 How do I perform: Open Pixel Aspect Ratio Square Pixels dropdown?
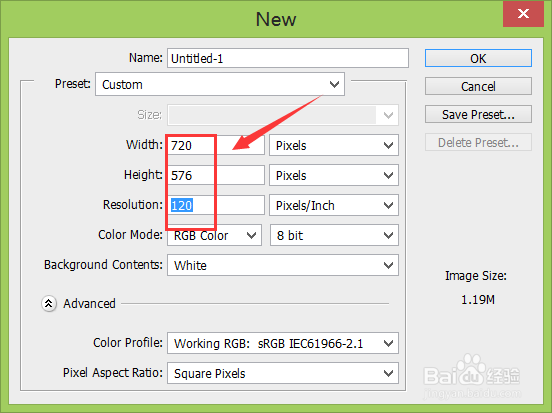[x=283, y=373]
